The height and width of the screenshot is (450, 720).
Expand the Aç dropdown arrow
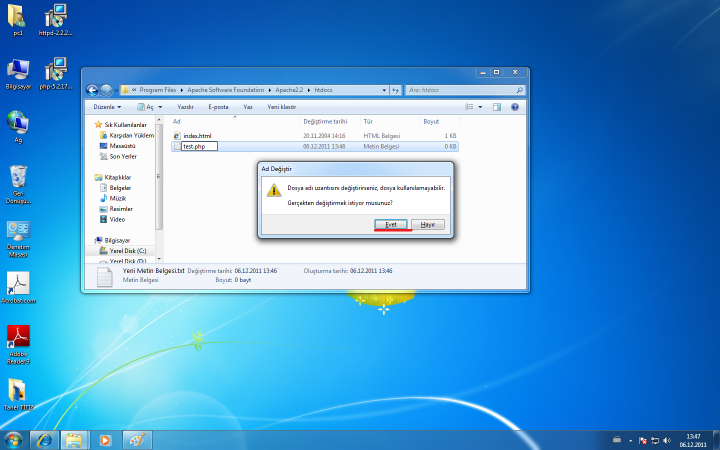(161, 106)
